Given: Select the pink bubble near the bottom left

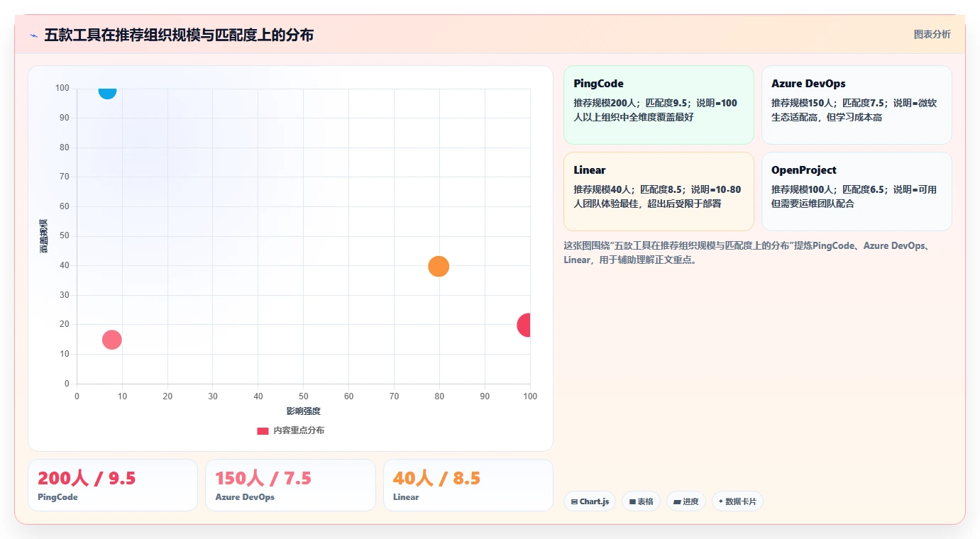Looking at the screenshot, I should point(112,340).
